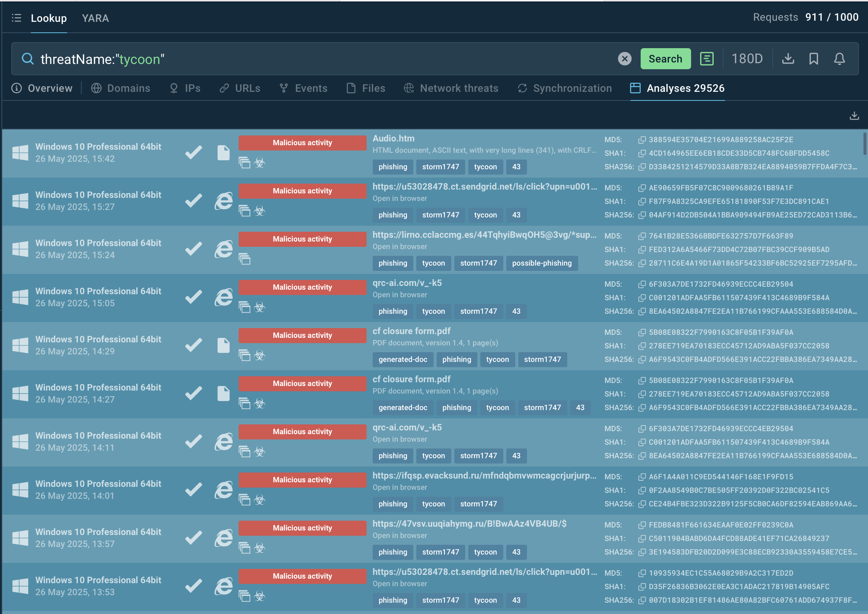Copy SHA1 FED312A6A5466F73DD4C72B07FBC39CCF909B5AD

point(641,249)
